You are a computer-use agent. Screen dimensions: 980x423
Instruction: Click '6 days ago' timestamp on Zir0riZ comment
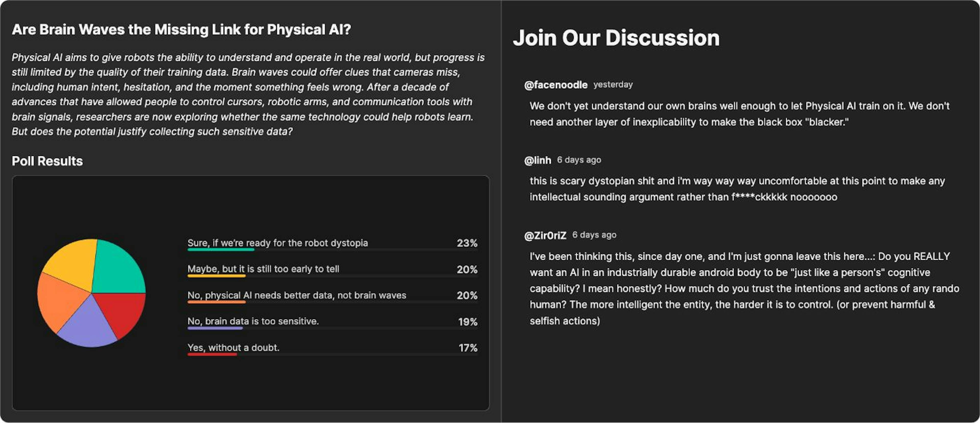[594, 235]
